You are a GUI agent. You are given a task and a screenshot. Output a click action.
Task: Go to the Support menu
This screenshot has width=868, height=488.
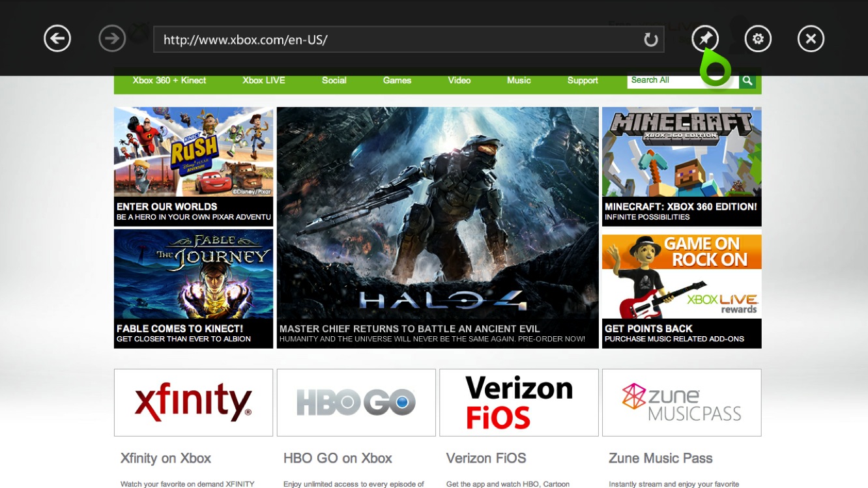(x=583, y=81)
